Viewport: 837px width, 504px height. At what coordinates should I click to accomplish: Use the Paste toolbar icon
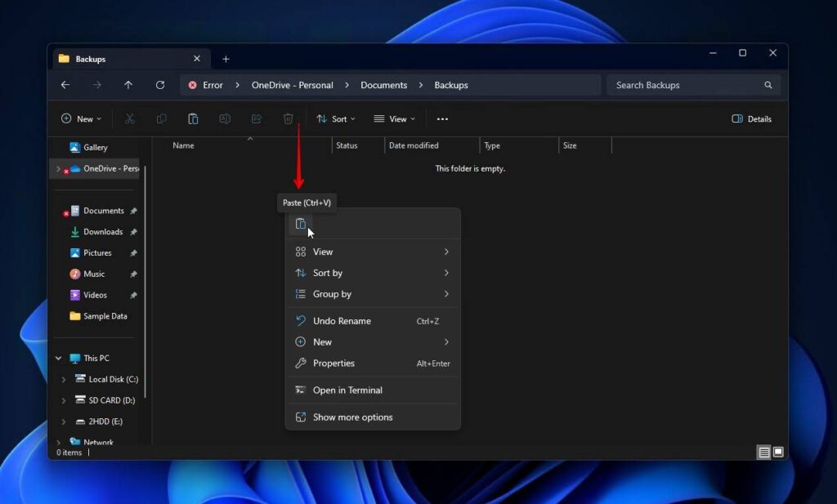coord(193,118)
